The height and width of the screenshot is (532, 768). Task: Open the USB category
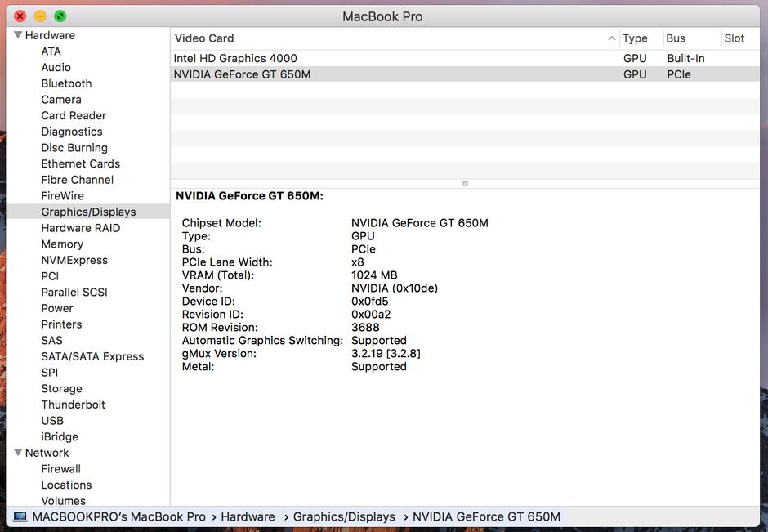pos(52,421)
